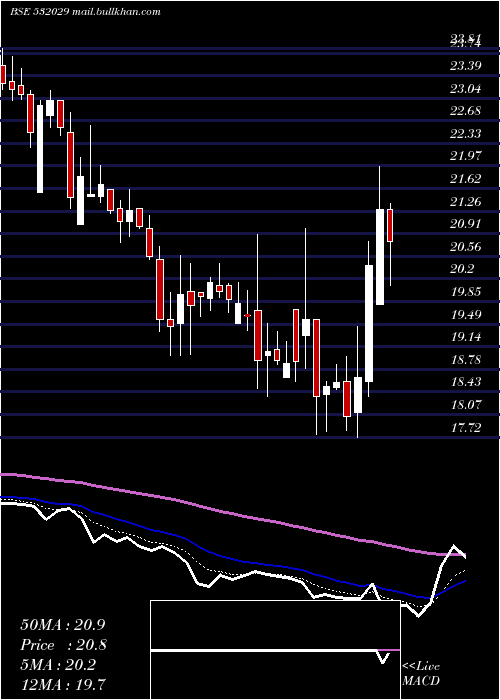
Task: Click the 18.78 price axis label
Action: coord(466,360)
